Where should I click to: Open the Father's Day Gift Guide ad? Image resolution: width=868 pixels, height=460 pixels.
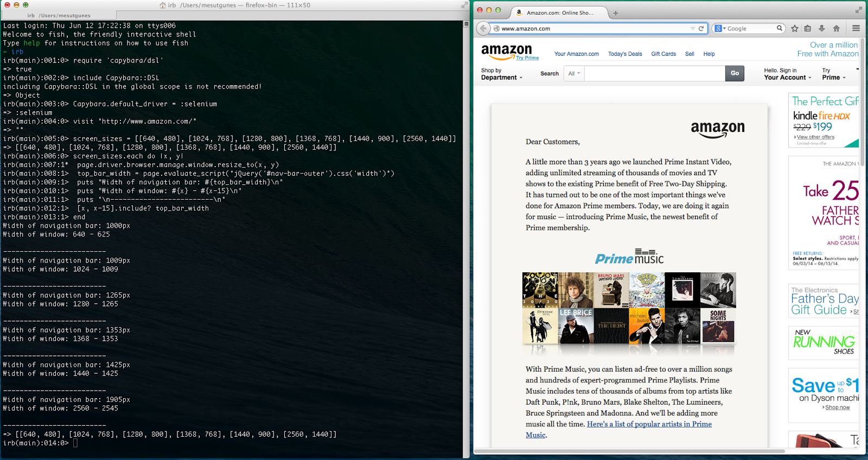824,301
